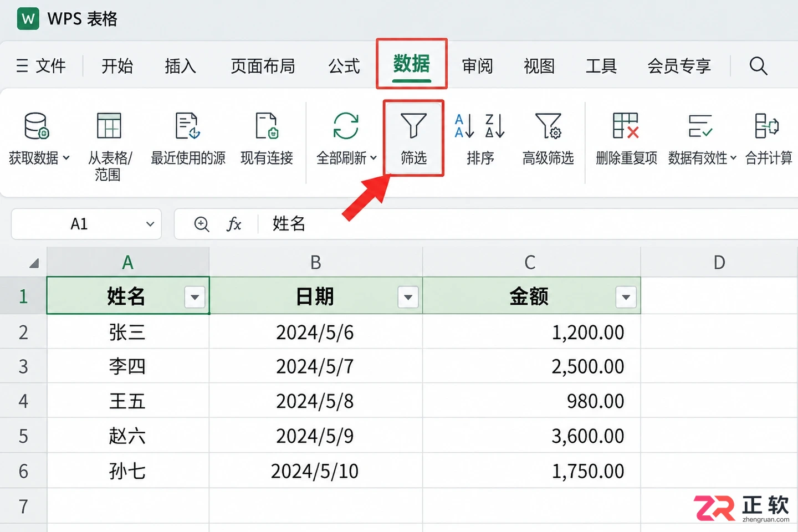Switch to the 页面布局 tab
The height and width of the screenshot is (532, 798).
point(263,66)
